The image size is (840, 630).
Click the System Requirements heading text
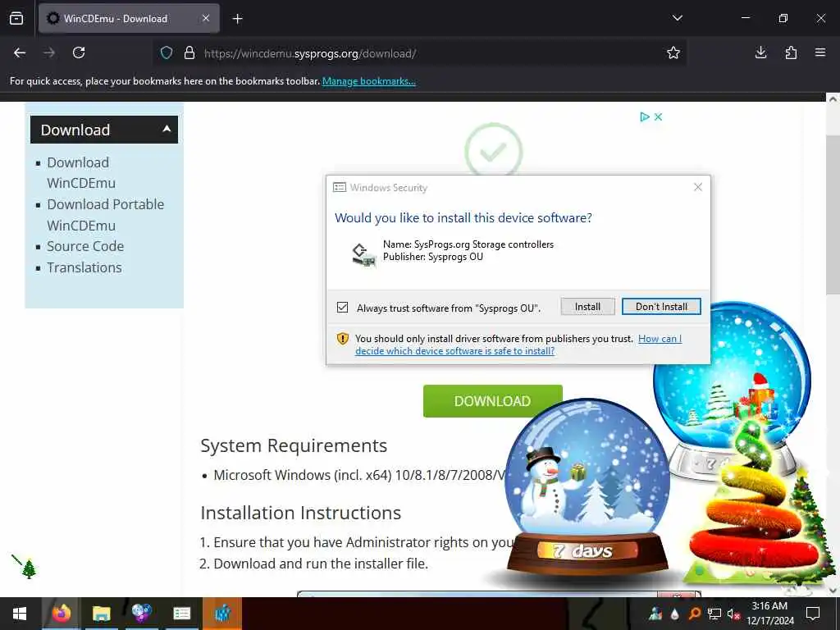(294, 445)
